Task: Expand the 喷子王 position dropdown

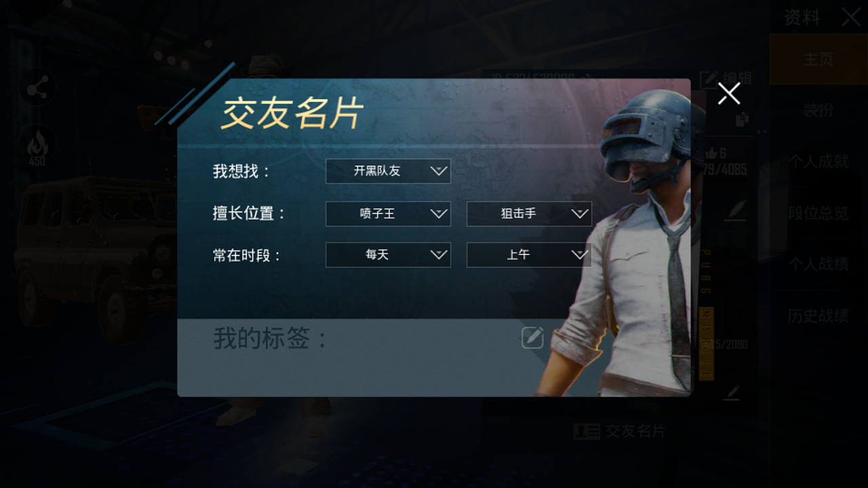Action: (388, 213)
